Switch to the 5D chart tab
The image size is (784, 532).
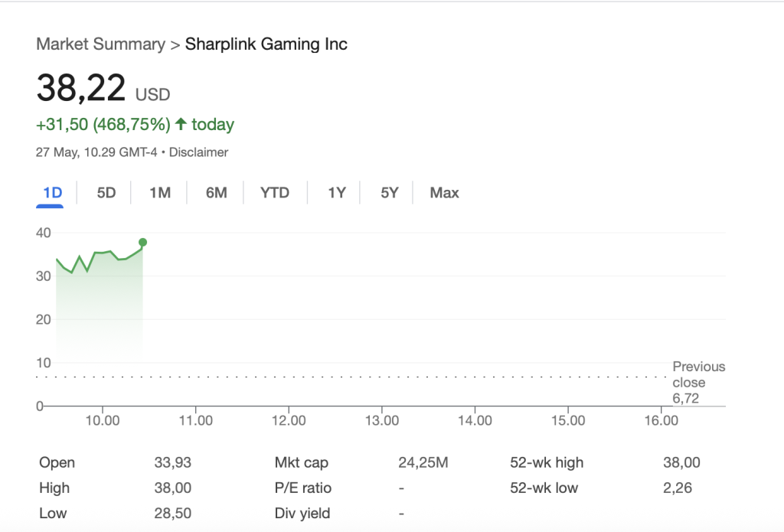click(x=106, y=193)
